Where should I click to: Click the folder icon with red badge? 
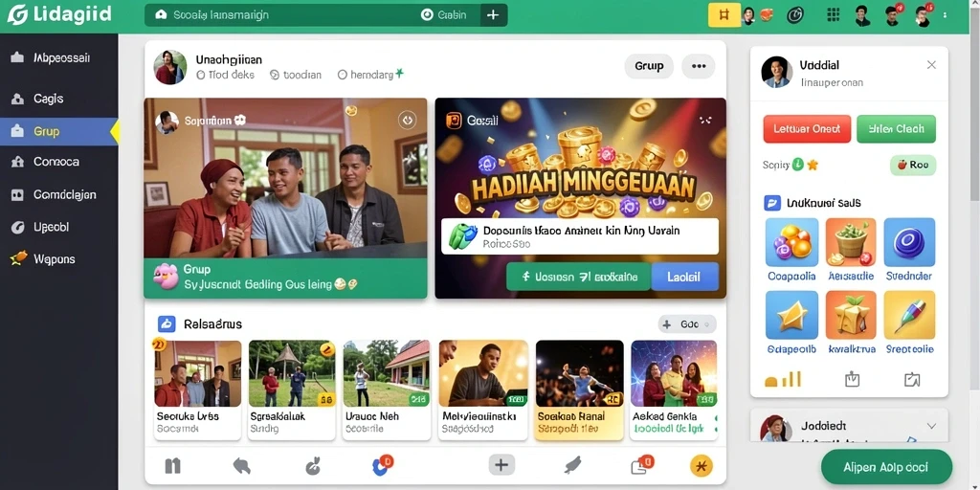tap(641, 465)
